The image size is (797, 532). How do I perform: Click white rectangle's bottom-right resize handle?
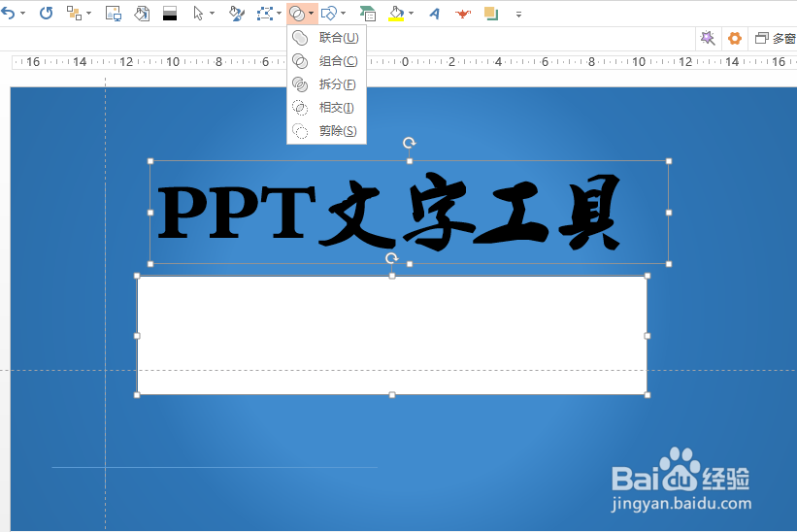point(648,395)
